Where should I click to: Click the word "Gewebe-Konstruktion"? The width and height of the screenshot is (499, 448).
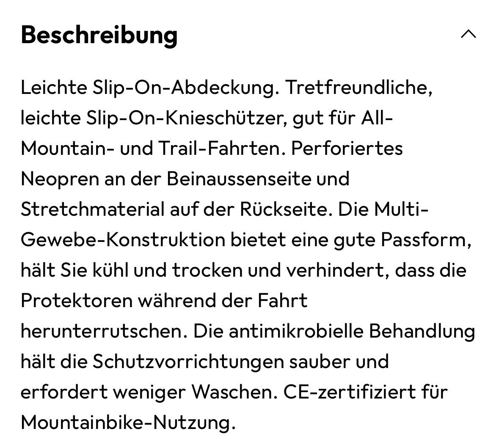(x=123, y=240)
